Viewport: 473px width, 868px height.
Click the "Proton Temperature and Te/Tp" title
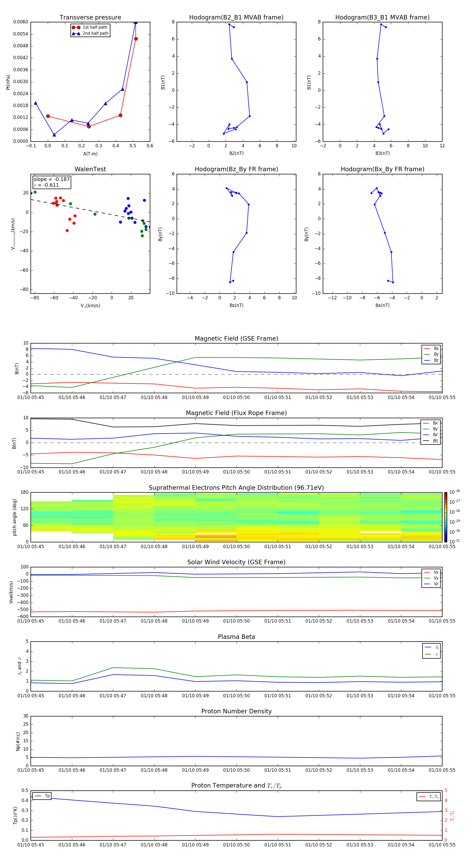[x=236, y=786]
